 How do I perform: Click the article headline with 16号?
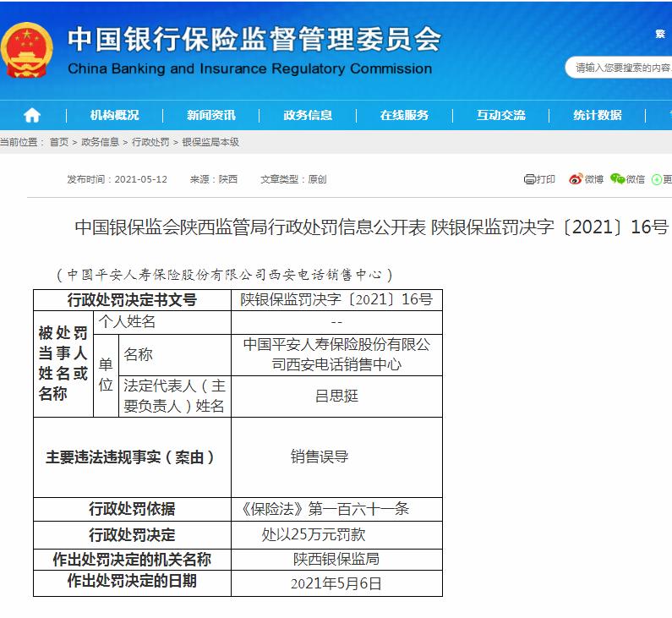coord(371,227)
